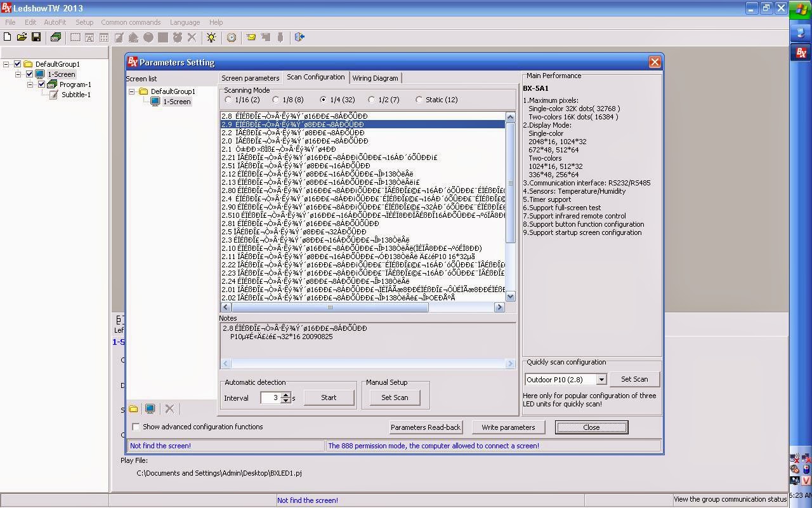Enable Show advanced configuration functions

point(136,427)
